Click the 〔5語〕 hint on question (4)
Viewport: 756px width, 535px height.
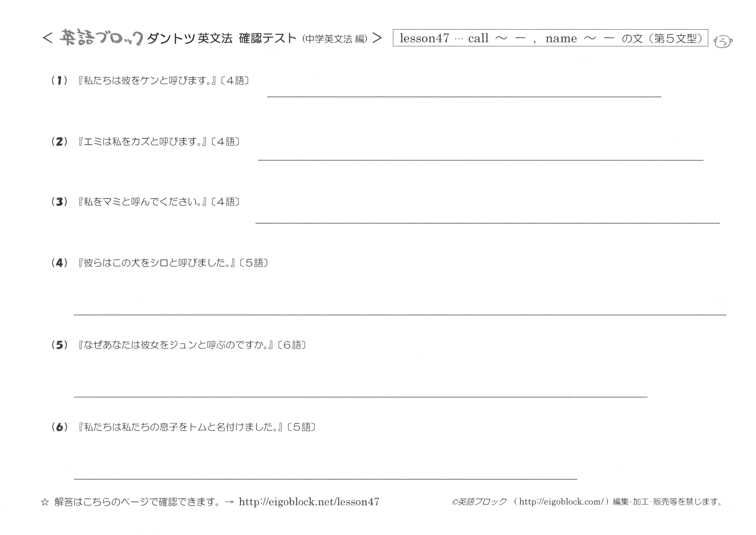[x=254, y=263]
